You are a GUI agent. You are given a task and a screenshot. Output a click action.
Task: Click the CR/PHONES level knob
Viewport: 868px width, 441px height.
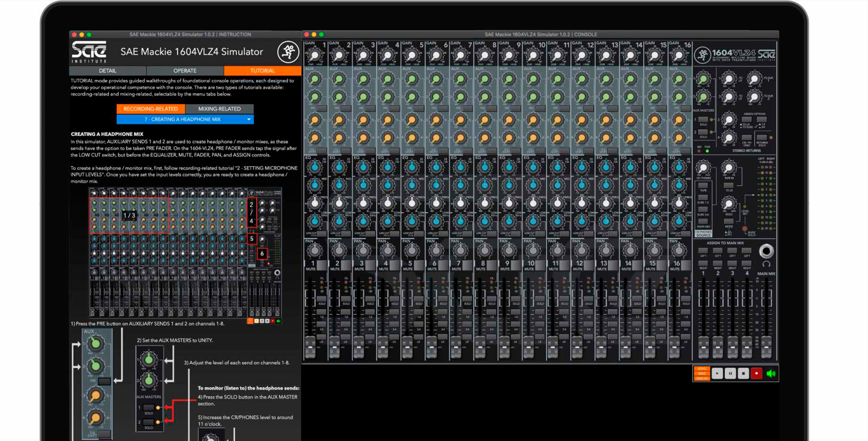click(703, 168)
